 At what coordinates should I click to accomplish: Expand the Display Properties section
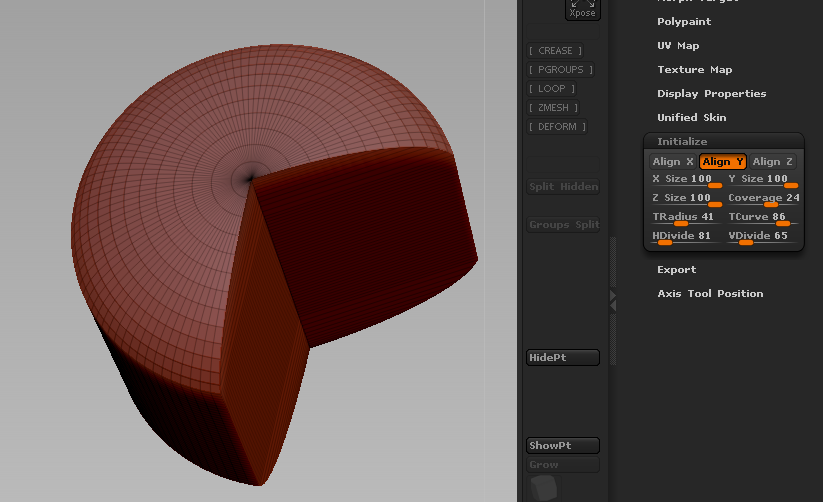(711, 94)
